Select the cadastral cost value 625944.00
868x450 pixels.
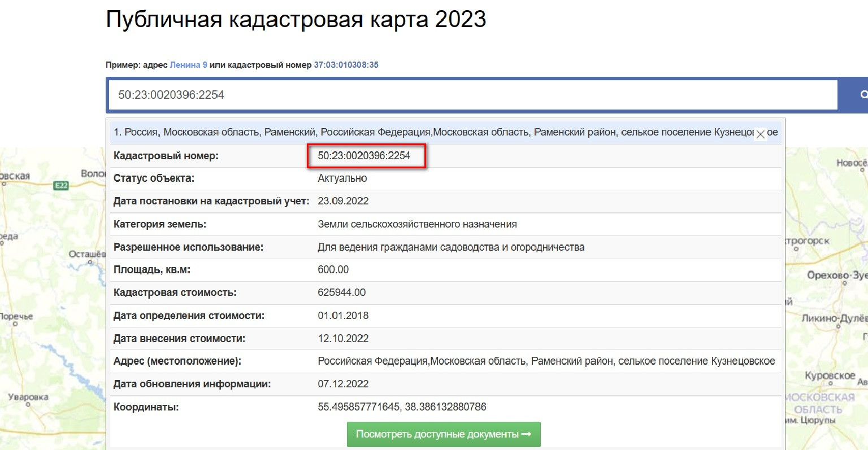[x=342, y=292]
